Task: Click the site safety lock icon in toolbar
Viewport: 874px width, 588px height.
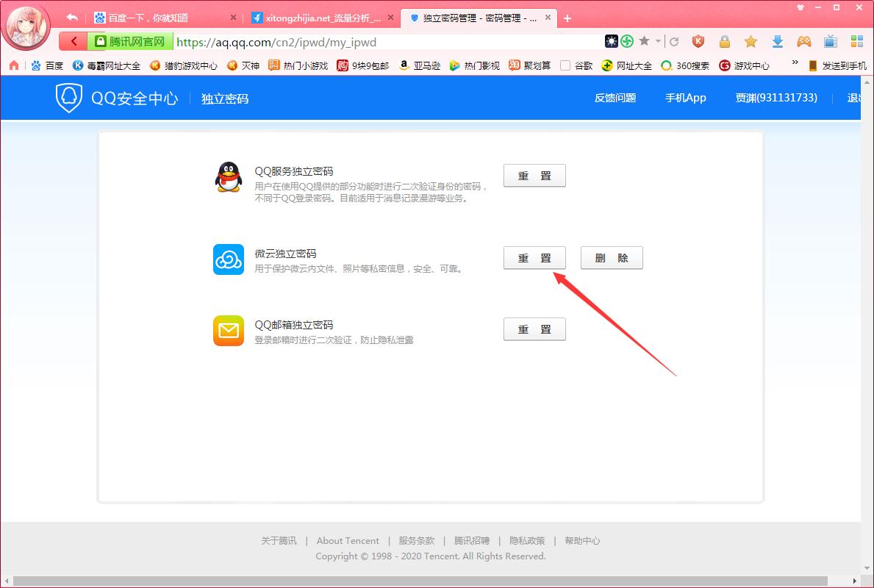Action: click(x=724, y=42)
